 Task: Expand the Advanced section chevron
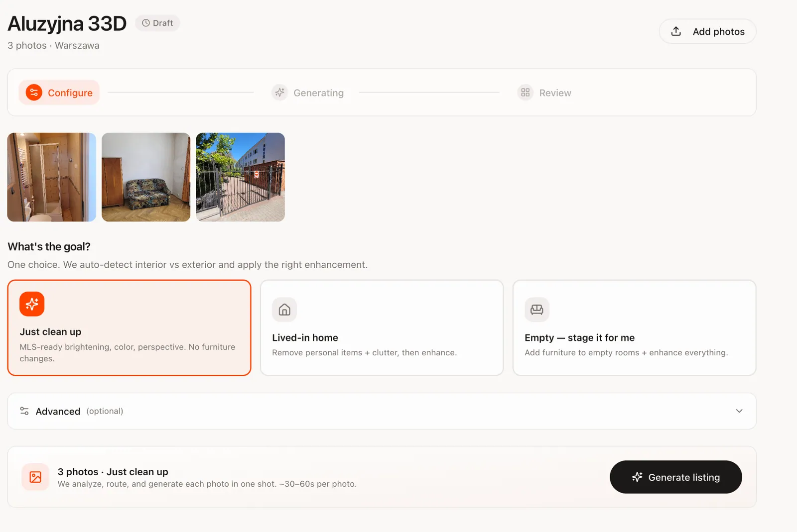coord(739,411)
